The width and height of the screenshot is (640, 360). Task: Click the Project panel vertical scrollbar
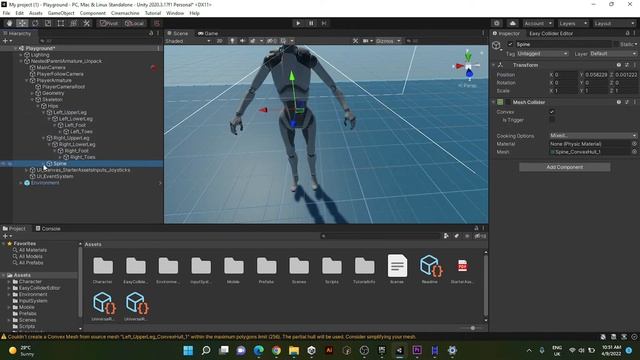486,284
